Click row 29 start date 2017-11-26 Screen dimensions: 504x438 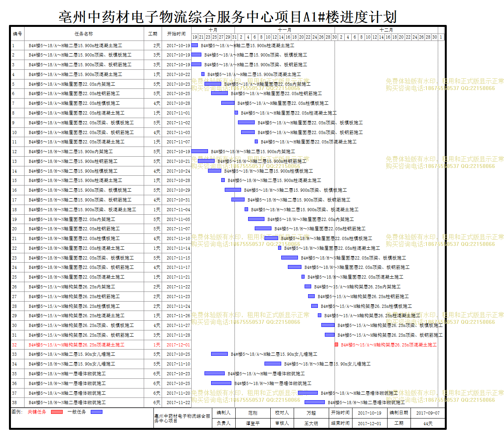point(178,316)
